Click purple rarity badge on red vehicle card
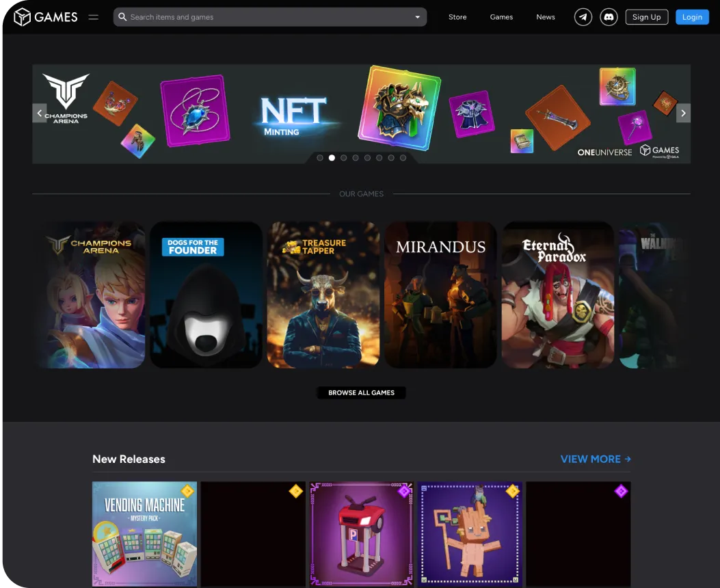Screen dimensions: 720x588 404,491
